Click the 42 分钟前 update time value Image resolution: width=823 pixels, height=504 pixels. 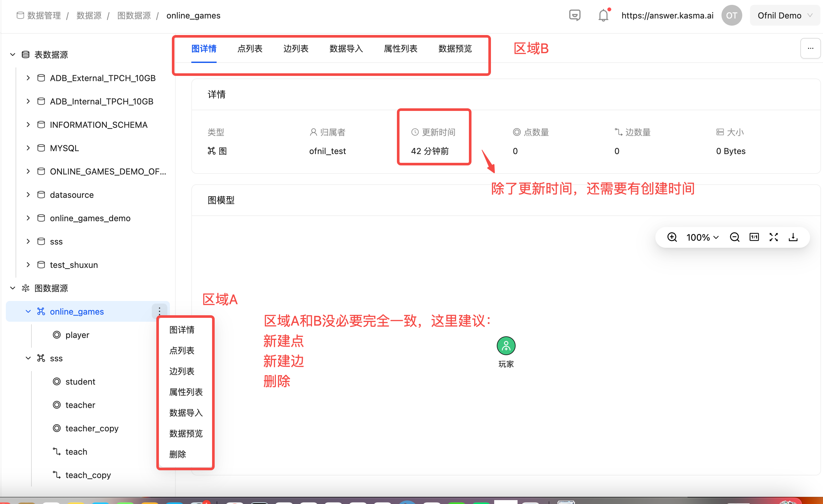430,151
